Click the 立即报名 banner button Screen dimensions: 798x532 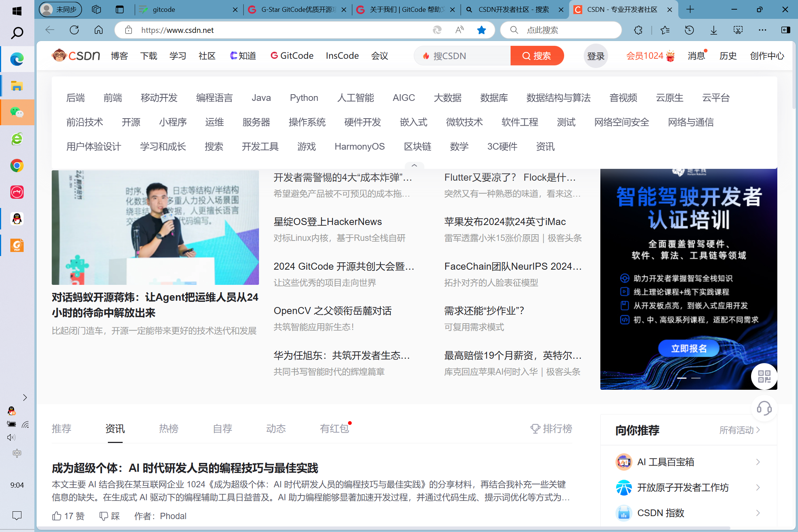click(x=689, y=348)
